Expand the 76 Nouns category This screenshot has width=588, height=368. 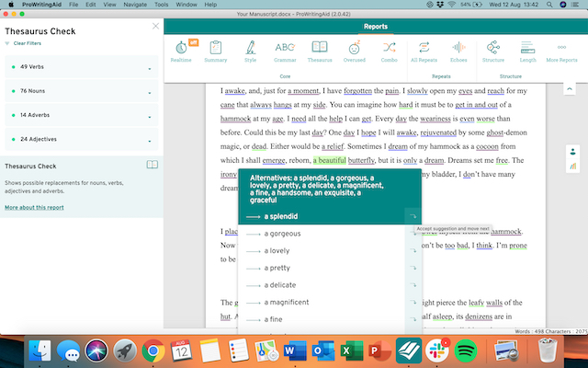pyautogui.click(x=82, y=91)
